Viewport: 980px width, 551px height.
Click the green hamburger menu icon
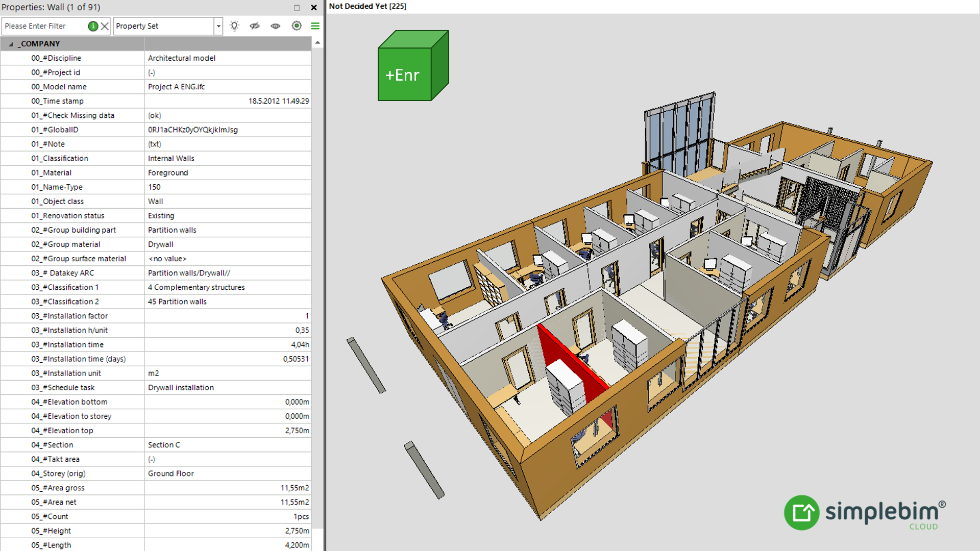[x=315, y=26]
